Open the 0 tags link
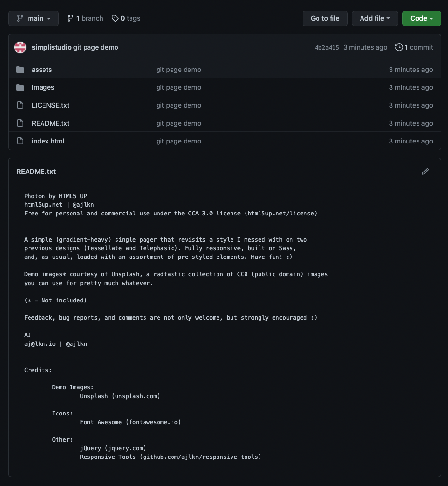Image resolution: width=448 pixels, height=486 pixels. pos(126,18)
